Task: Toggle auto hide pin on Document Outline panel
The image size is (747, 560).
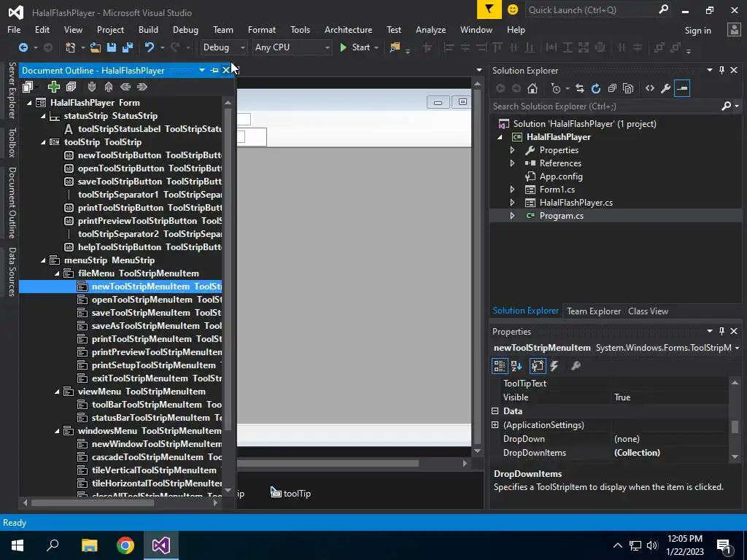Action: click(214, 71)
